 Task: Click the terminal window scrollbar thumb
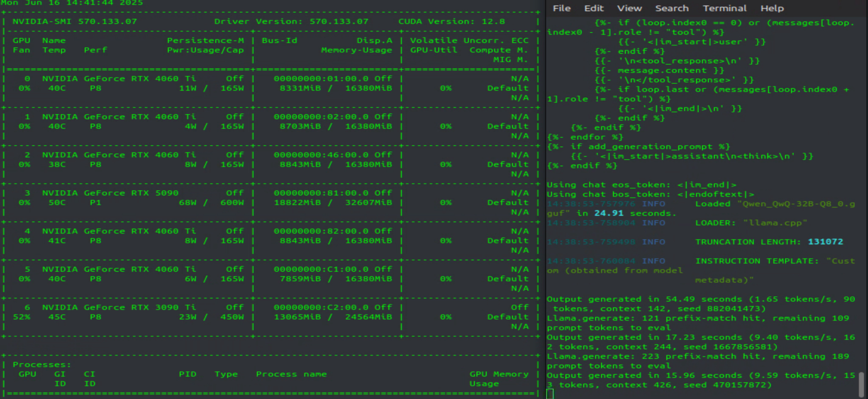861,385
